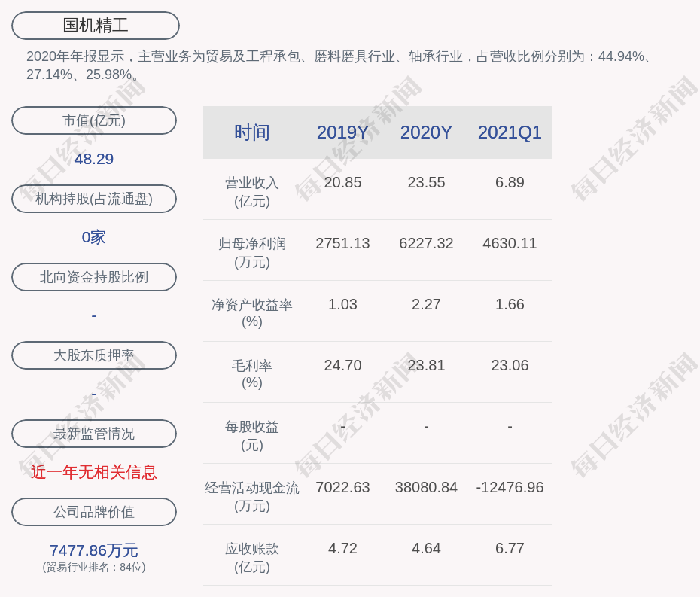The height and width of the screenshot is (597, 700).
Task: Click the 营业收入(亿元) row label
Action: pyautogui.click(x=252, y=192)
